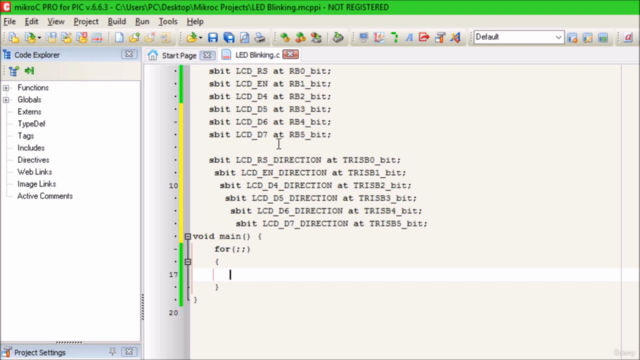
Task: Click the New Project toolbar icon
Action: click(x=14, y=38)
